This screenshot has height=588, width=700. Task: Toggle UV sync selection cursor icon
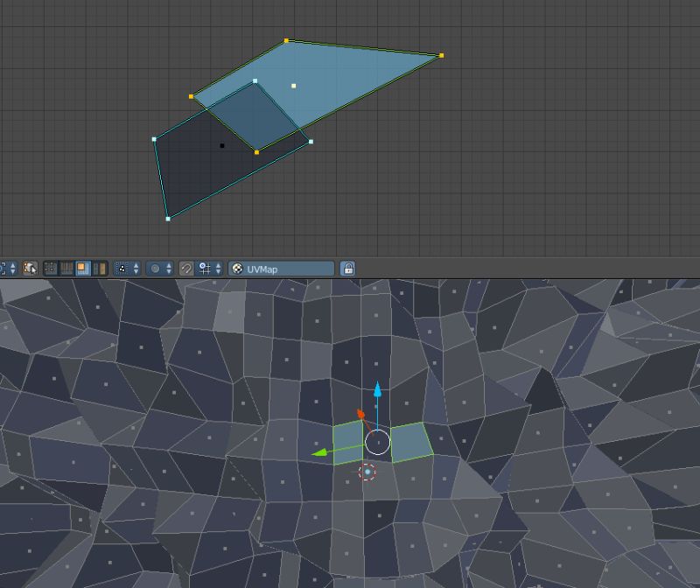tap(27, 267)
